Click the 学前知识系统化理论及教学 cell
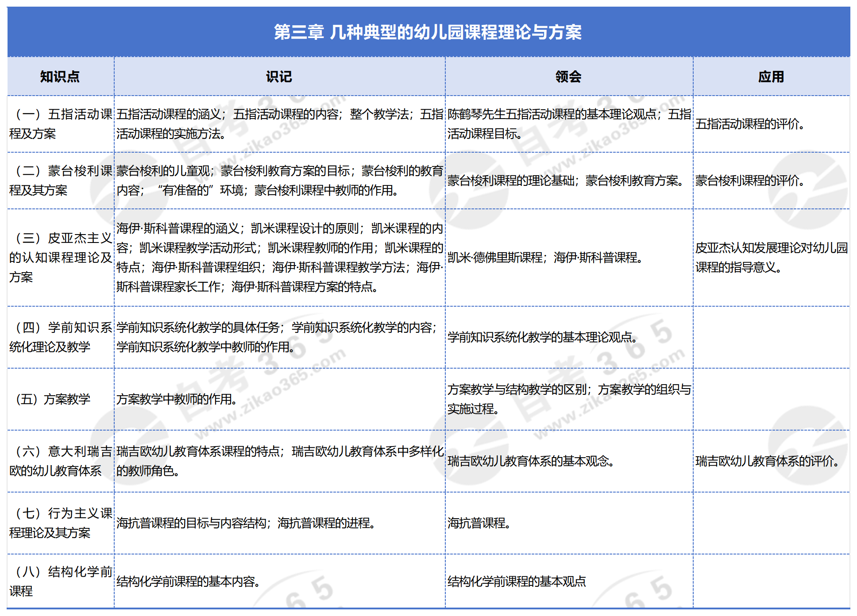Screen dimensions: 857x616 (61, 337)
